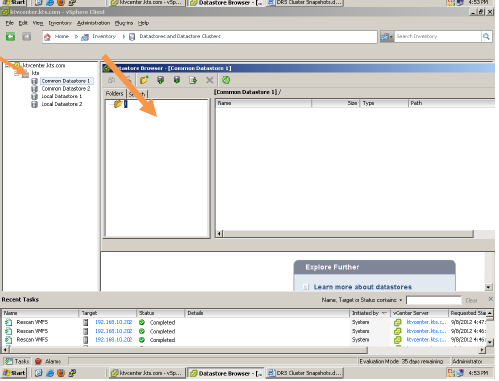Click the datastore icon beside Common Datastore 2

tap(34, 89)
